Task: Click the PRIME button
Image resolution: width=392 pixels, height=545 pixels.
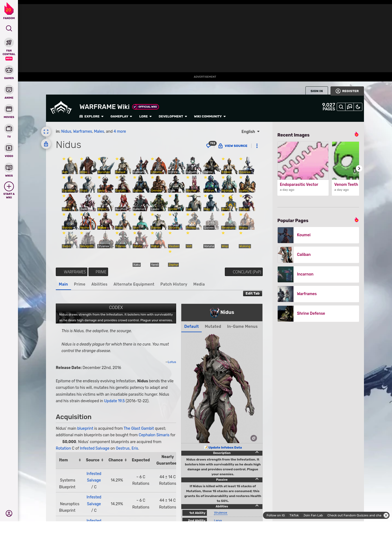Action: click(98, 272)
